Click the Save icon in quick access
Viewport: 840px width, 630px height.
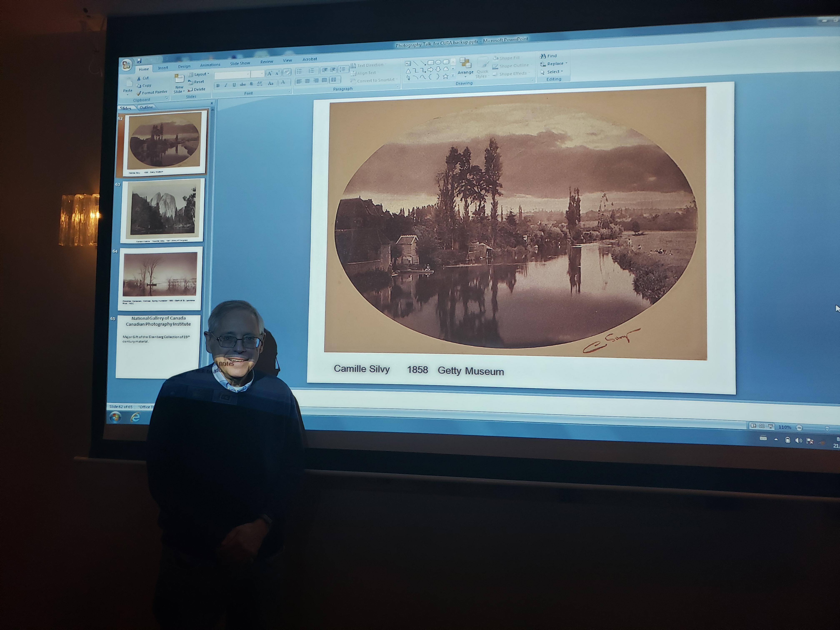point(139,60)
